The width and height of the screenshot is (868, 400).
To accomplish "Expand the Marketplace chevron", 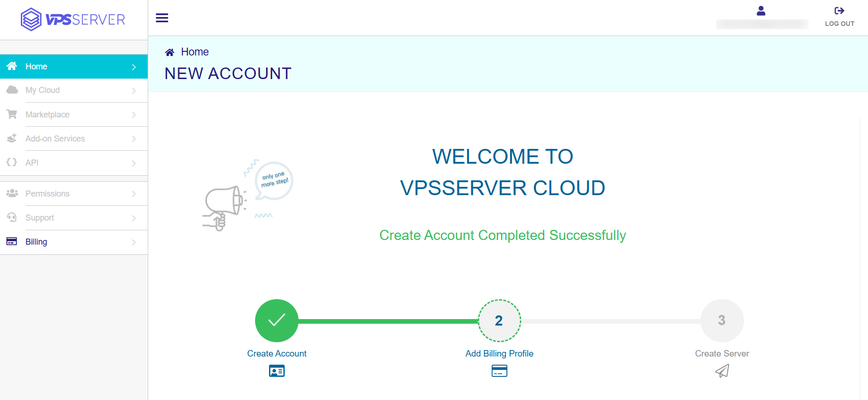I will 134,115.
